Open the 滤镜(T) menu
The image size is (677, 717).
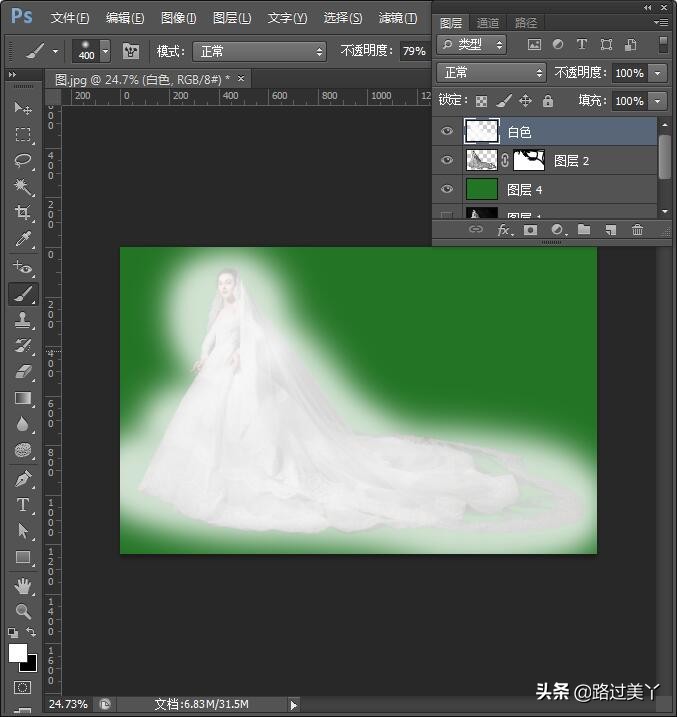pos(398,18)
